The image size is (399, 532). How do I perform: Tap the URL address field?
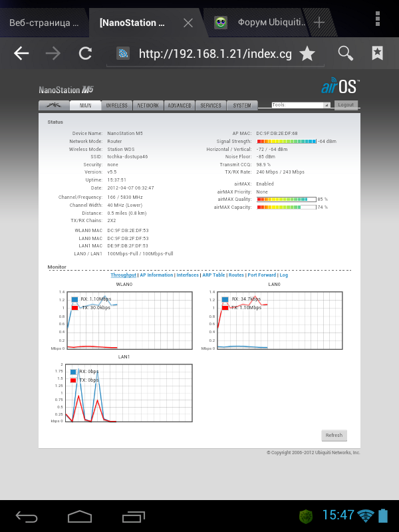coord(215,54)
